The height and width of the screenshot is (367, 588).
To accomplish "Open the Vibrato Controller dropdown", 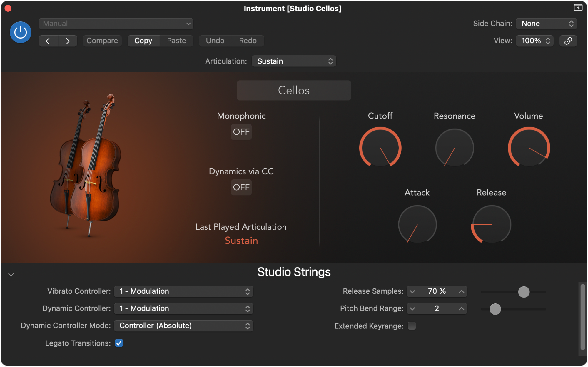I will 184,291.
